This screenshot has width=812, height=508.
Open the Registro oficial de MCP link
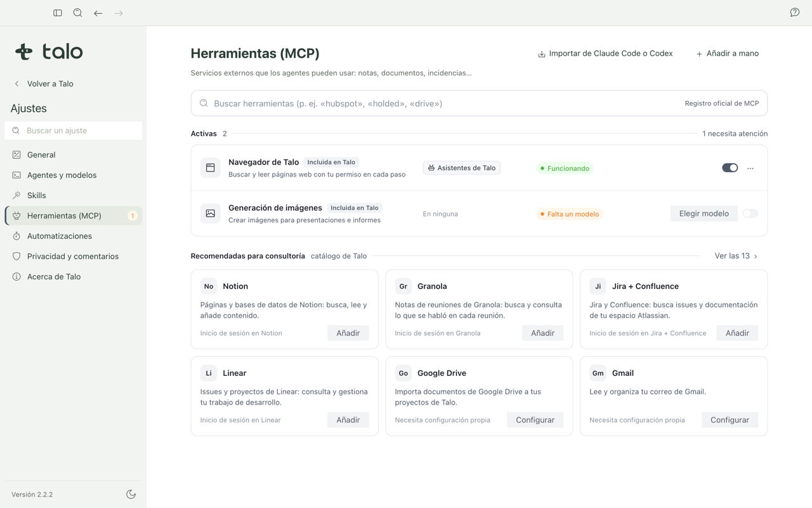tap(722, 104)
